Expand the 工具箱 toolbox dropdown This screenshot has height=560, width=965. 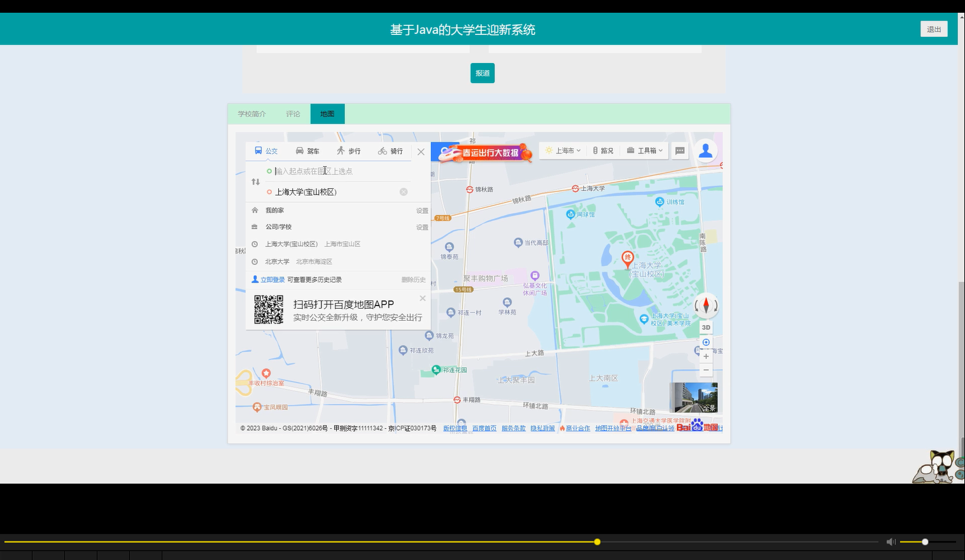point(644,150)
